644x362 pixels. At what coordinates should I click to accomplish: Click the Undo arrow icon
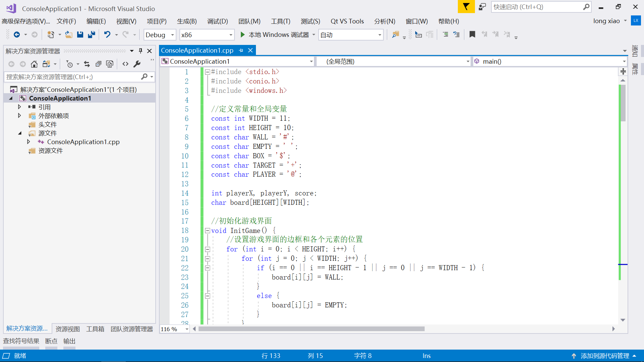107,35
